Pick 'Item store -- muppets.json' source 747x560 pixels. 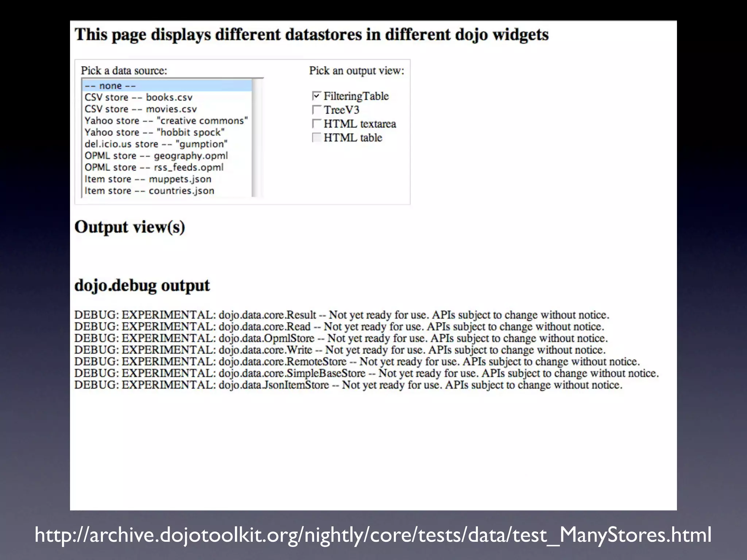coord(167,179)
